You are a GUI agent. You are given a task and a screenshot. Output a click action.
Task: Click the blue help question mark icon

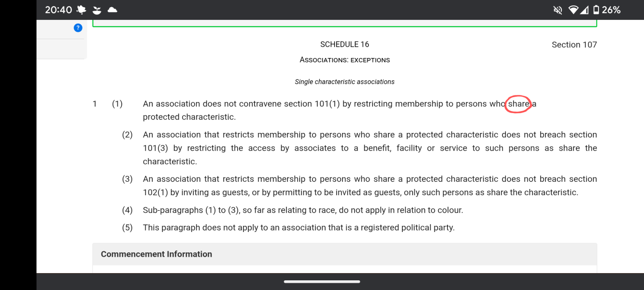click(78, 28)
